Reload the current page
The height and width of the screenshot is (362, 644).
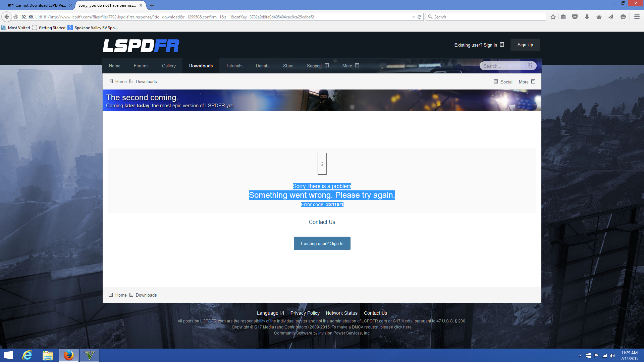419,17
